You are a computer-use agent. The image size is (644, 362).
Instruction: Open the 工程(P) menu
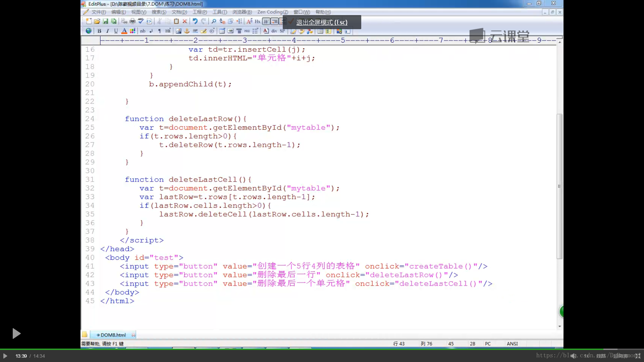coord(200,12)
